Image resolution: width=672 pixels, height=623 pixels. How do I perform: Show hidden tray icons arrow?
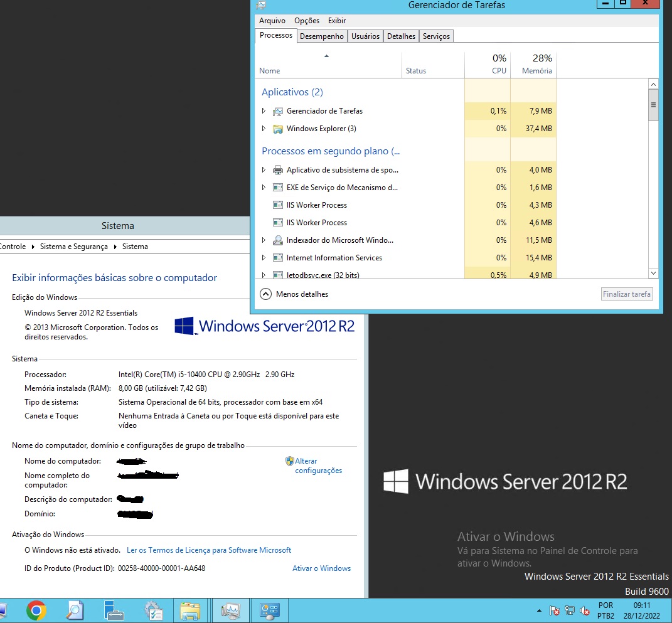click(x=539, y=610)
